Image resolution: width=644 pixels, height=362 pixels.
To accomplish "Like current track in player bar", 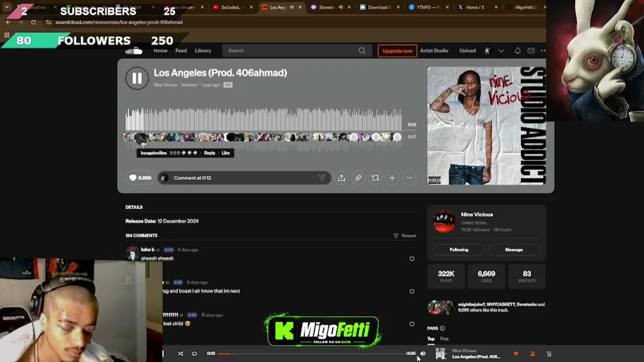I will tap(516, 354).
